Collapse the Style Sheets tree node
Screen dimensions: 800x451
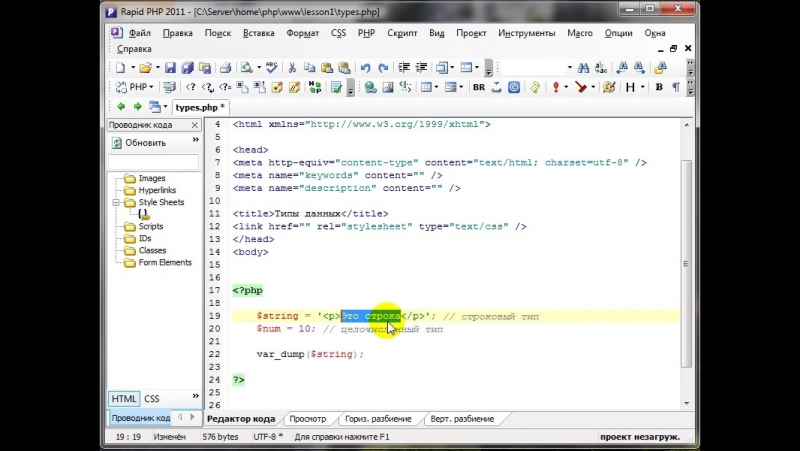tap(117, 203)
